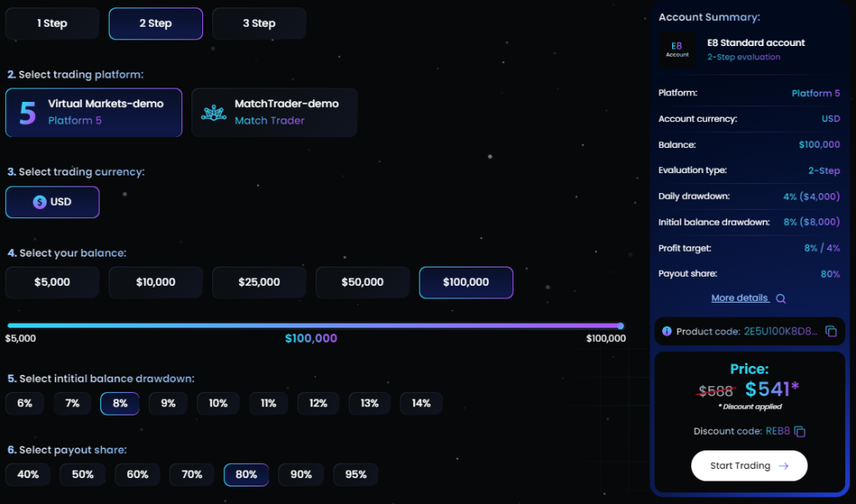Click the balance slider handle
This screenshot has width=856, height=504.
pyautogui.click(x=620, y=326)
